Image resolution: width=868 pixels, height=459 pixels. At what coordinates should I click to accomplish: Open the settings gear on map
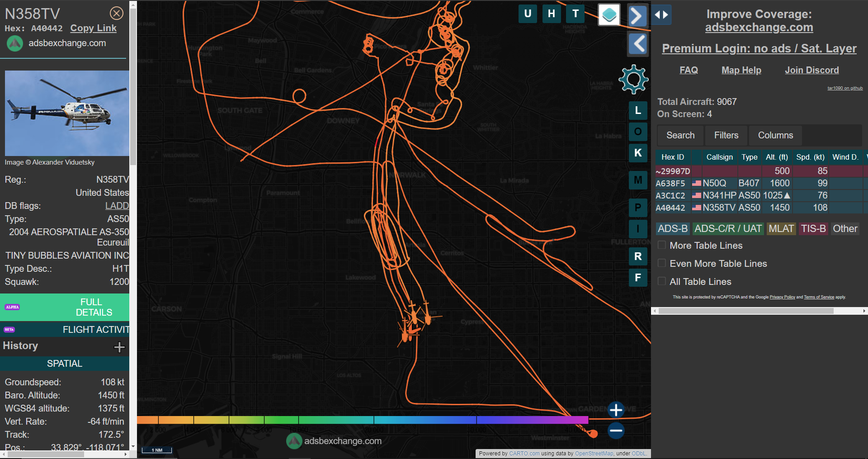click(x=633, y=79)
